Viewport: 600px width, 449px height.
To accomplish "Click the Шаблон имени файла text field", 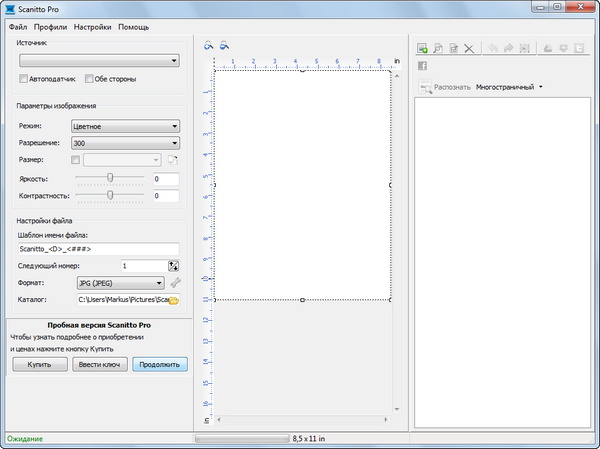I will tap(98, 249).
